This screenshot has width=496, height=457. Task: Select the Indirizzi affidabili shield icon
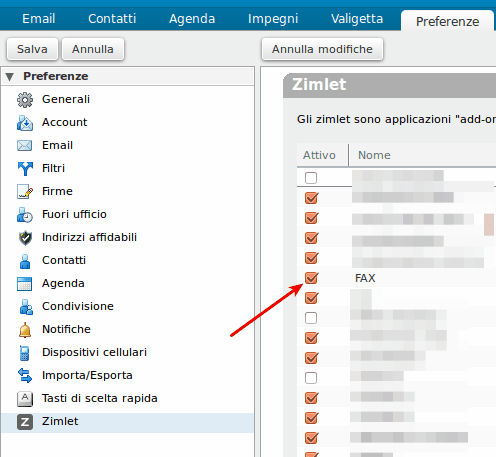[x=25, y=238]
